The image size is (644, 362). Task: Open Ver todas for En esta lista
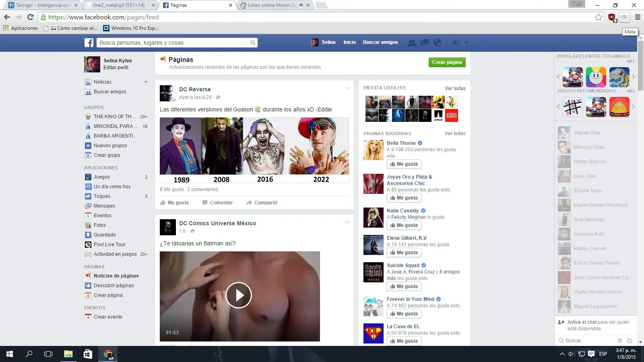click(x=455, y=88)
